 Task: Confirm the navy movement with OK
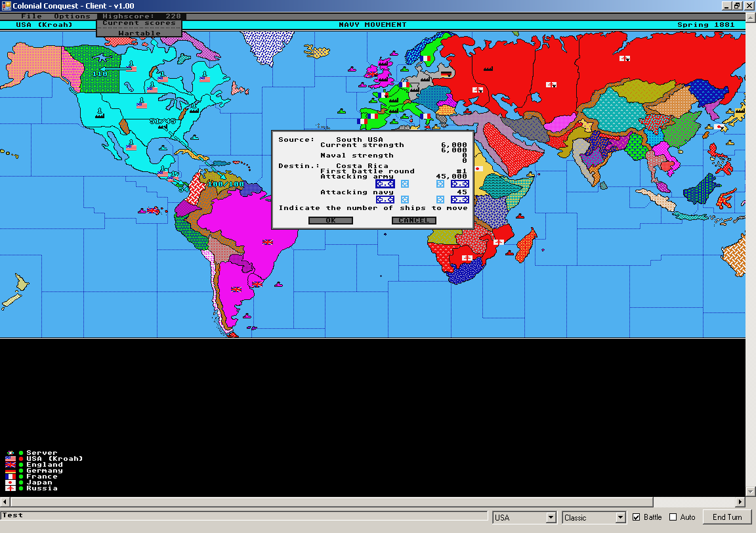pyautogui.click(x=331, y=221)
